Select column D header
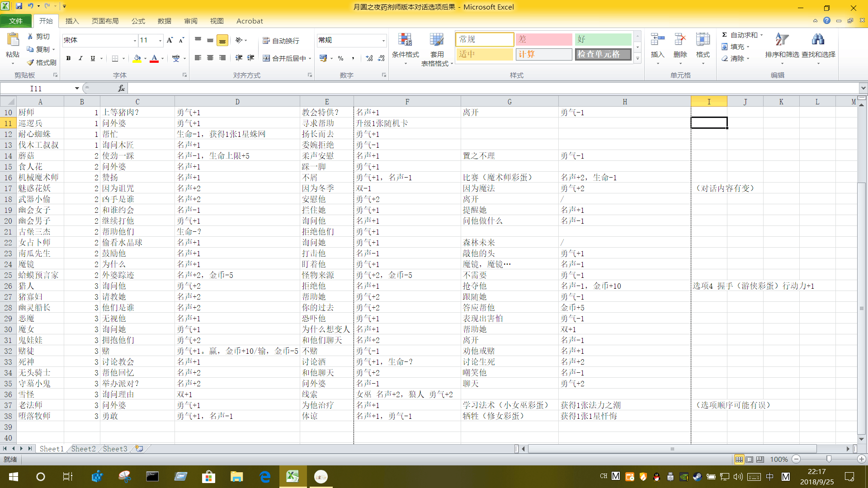Viewport: 868px width, 488px height. point(237,102)
